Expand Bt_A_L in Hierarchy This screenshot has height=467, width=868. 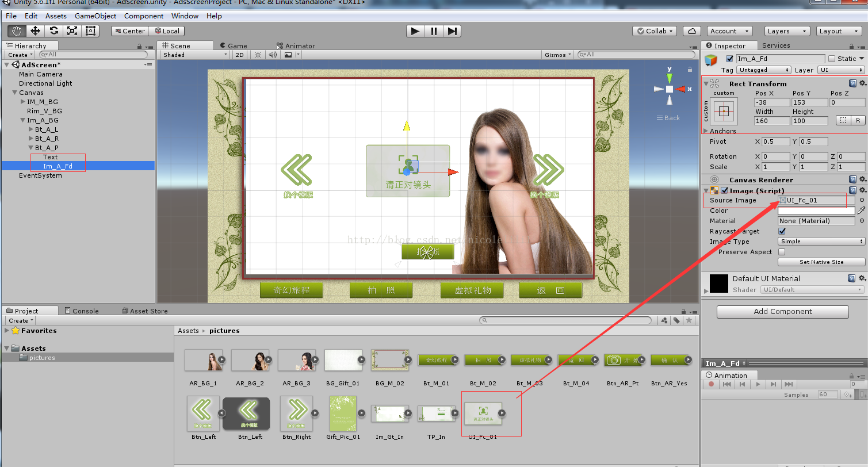coord(30,129)
